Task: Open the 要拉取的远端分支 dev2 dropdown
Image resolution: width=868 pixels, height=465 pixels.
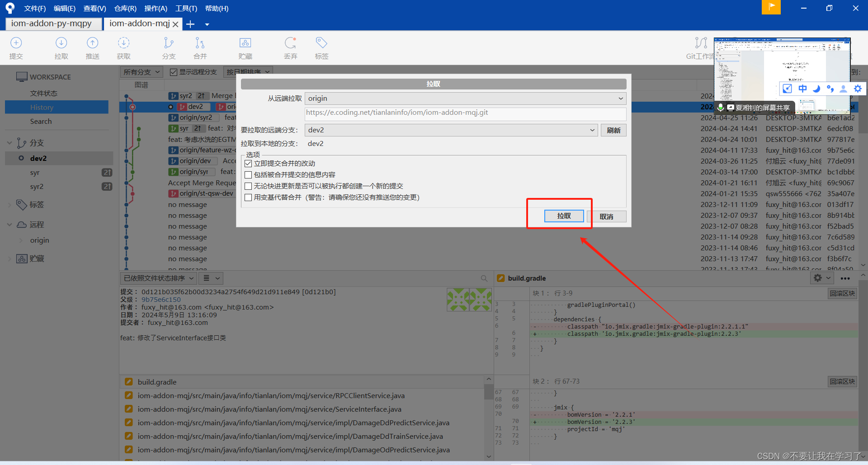Action: tap(592, 130)
